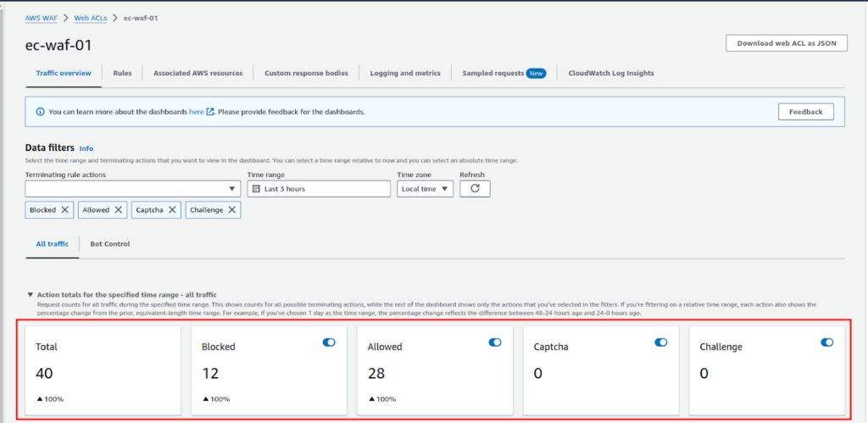Viewport: 868px width, 423px height.
Task: Toggle the Allowed action switch
Action: (495, 342)
